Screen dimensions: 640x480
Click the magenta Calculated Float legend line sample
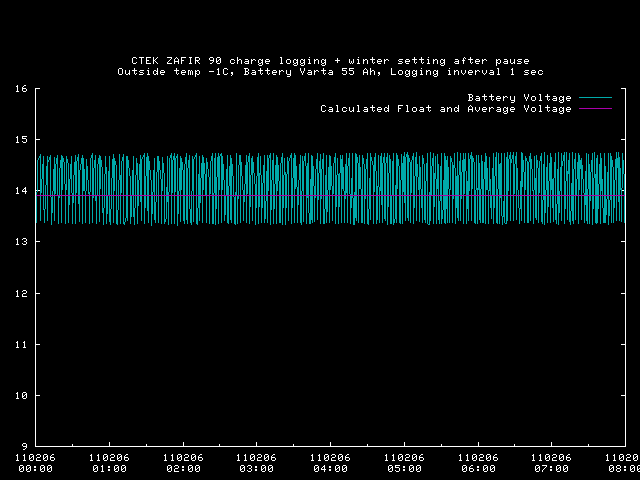[593, 109]
